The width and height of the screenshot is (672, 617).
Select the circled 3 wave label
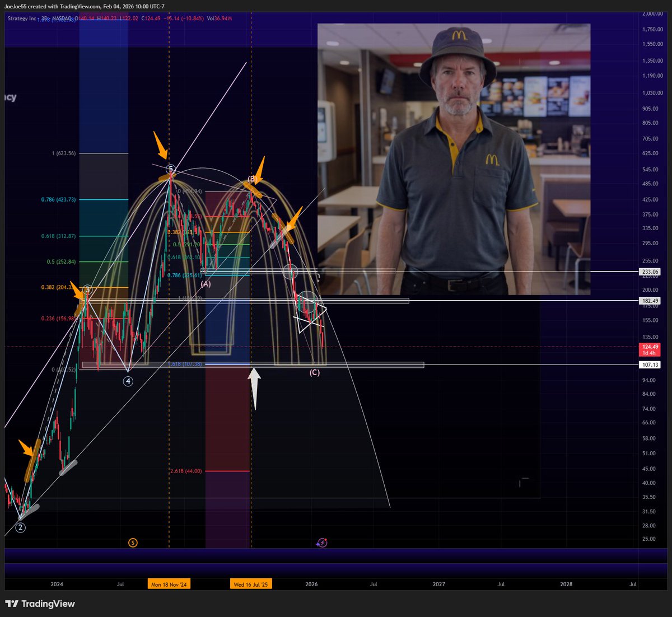(x=87, y=289)
